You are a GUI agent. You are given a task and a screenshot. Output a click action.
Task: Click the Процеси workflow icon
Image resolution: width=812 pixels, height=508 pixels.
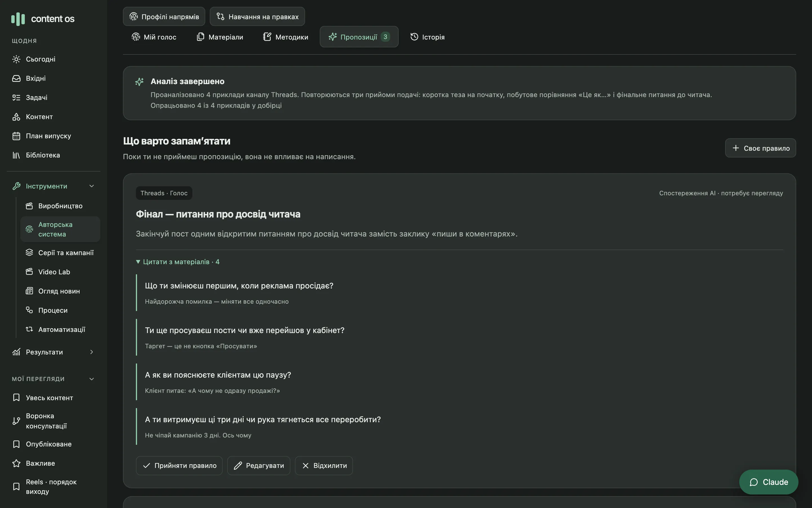29,310
